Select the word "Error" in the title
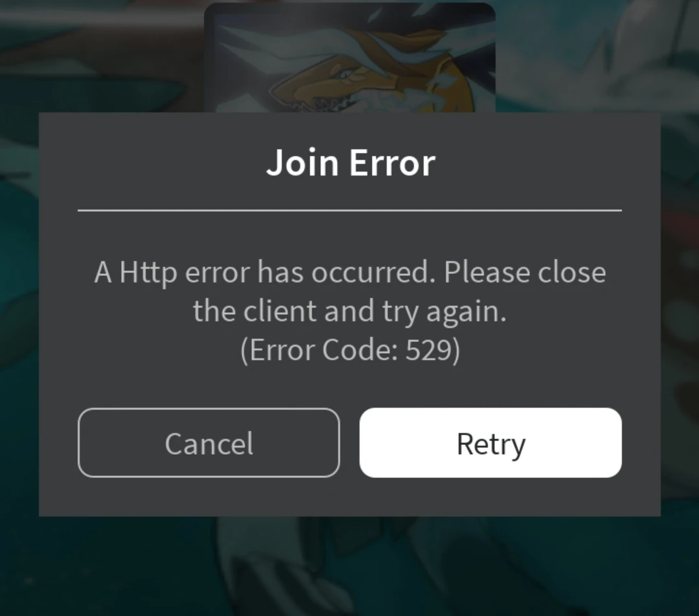This screenshot has height=616, width=699. [393, 163]
